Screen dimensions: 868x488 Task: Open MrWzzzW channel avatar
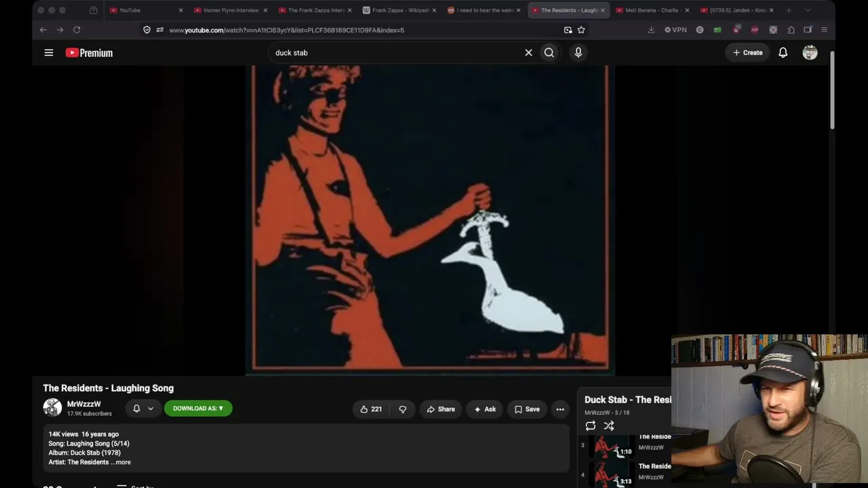pyautogui.click(x=52, y=407)
